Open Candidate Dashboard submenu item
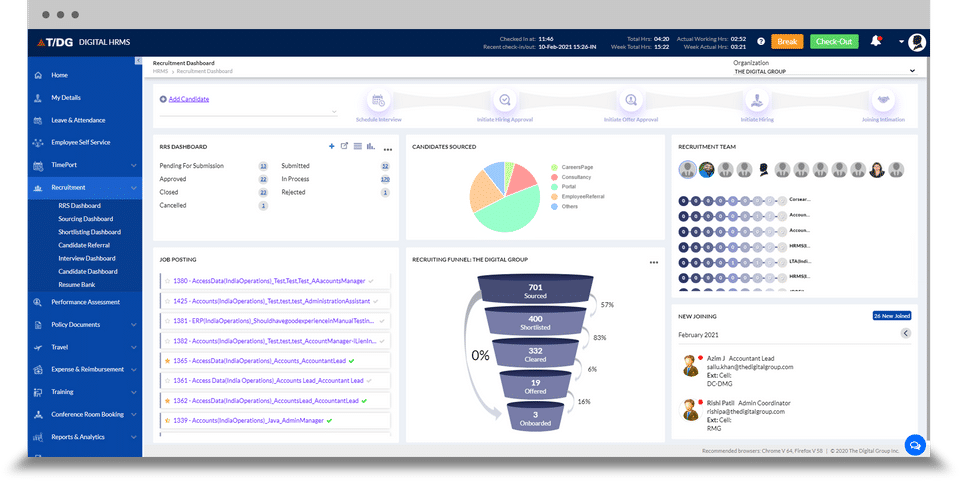Image resolution: width=960 pixels, height=481 pixels. tap(88, 272)
